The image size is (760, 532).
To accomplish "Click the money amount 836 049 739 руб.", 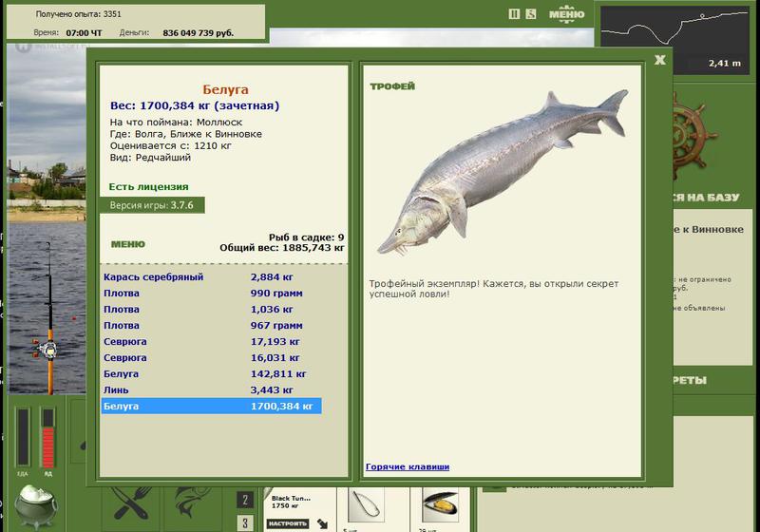I will tap(199, 33).
